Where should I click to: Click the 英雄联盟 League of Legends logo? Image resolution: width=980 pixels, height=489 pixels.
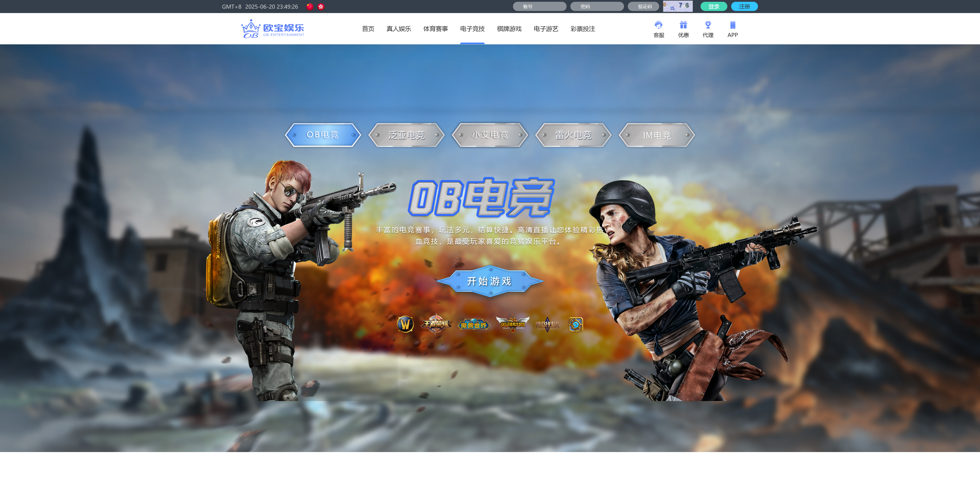click(512, 324)
